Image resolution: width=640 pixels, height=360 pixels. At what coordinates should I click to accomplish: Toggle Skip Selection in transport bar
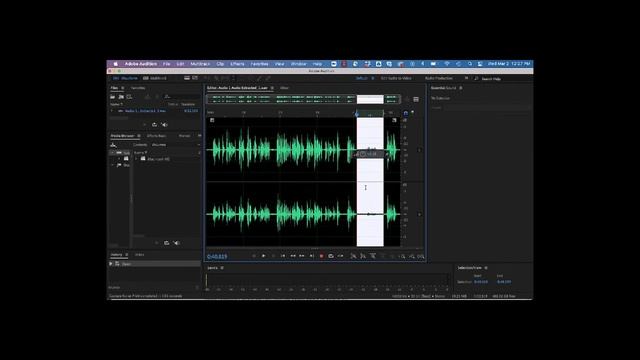[340, 256]
